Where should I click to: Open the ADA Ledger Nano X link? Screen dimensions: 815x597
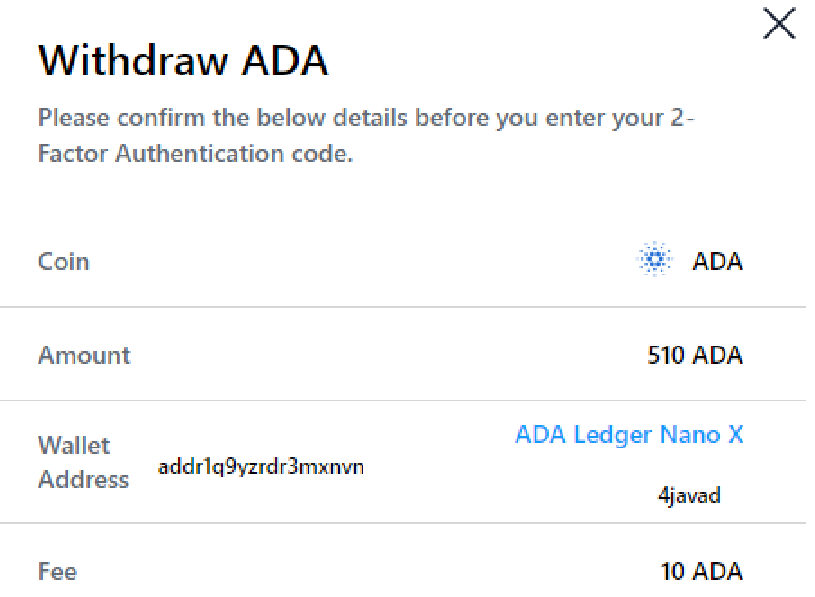pos(629,435)
